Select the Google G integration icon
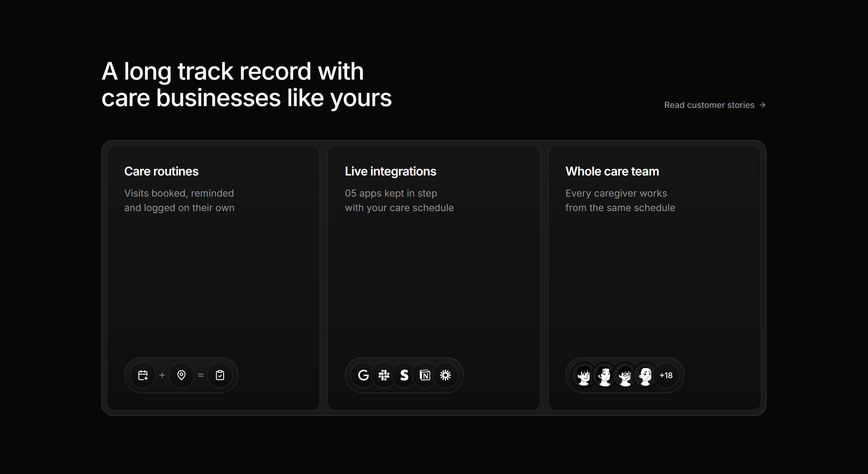The image size is (868, 474). point(363,375)
